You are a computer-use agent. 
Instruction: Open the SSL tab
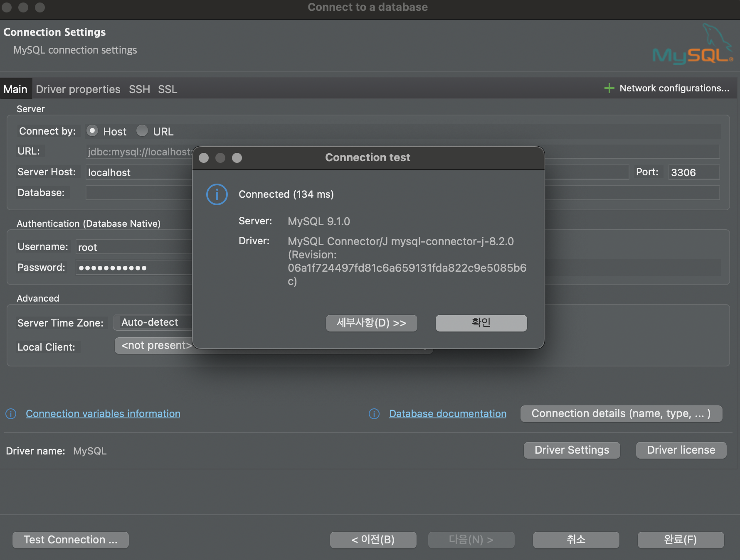[168, 89]
